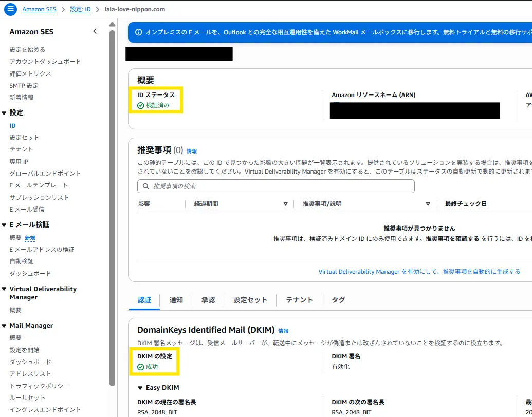This screenshot has height=417, width=532.
Task: Open the hamburger navigation menu icon
Action: 10,9
